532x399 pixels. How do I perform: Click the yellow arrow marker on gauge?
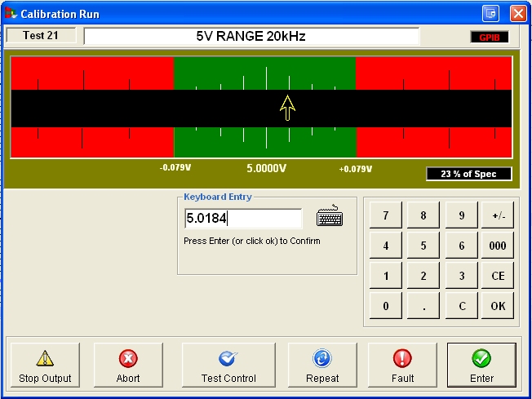(287, 107)
